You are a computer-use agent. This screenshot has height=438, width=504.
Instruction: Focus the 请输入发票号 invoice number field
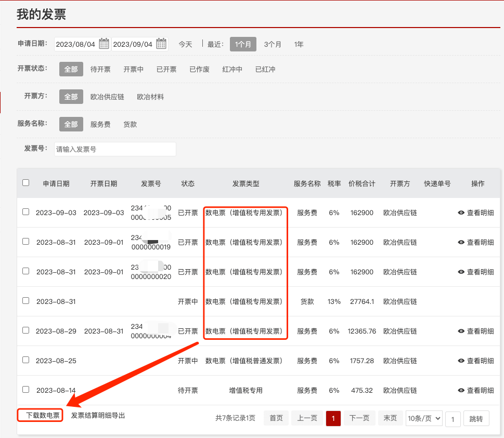[x=115, y=149]
